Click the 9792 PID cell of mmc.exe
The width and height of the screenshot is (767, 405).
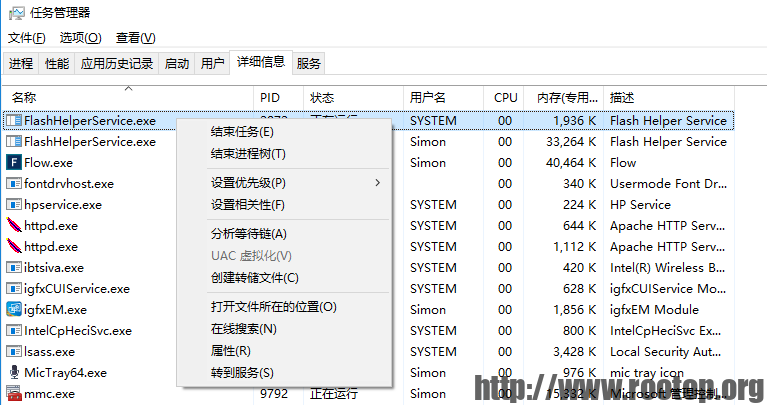[x=274, y=394]
